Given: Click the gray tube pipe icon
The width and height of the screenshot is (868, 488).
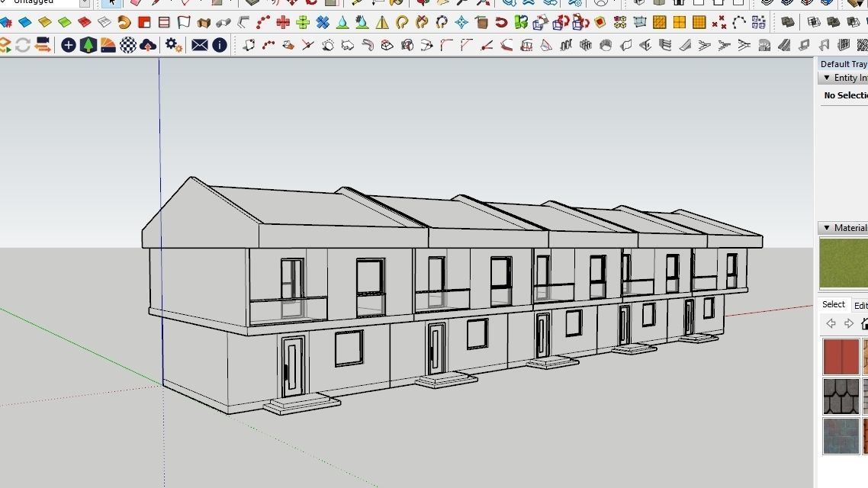Looking at the screenshot, I should [223, 23].
